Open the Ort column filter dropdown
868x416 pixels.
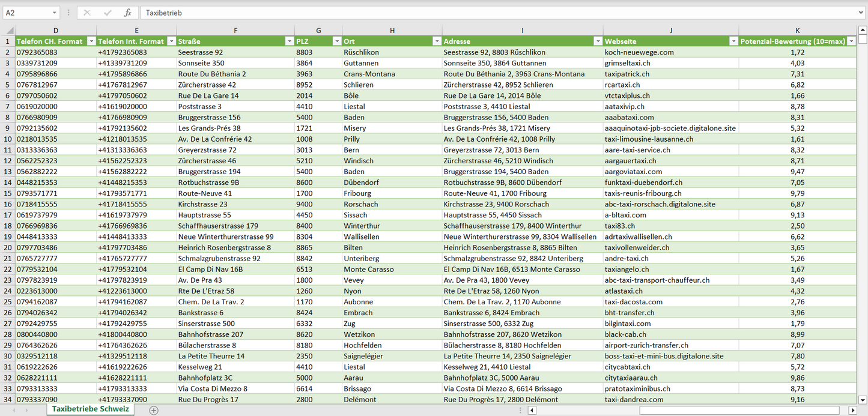coord(436,41)
